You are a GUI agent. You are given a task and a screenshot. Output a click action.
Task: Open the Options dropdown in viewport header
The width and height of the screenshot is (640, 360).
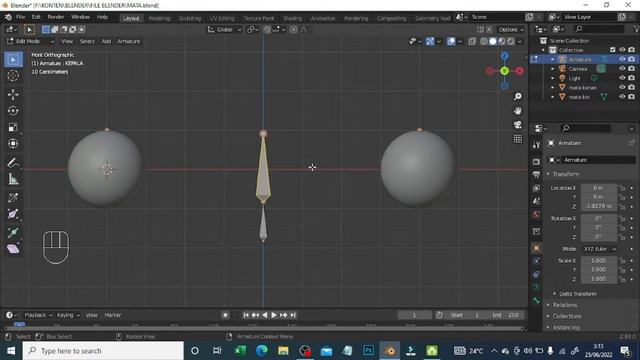point(511,29)
